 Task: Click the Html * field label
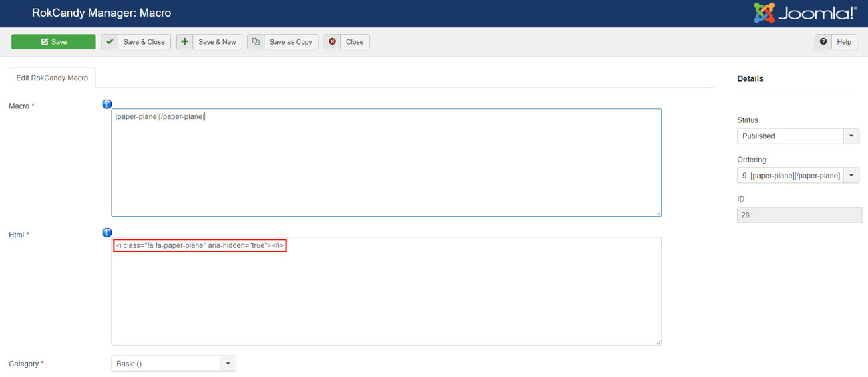[x=19, y=235]
